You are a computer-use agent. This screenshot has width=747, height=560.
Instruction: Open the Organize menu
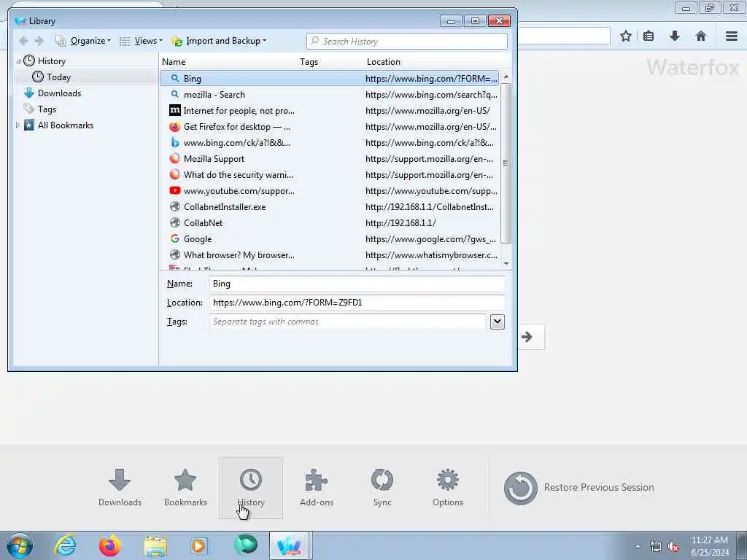[83, 41]
